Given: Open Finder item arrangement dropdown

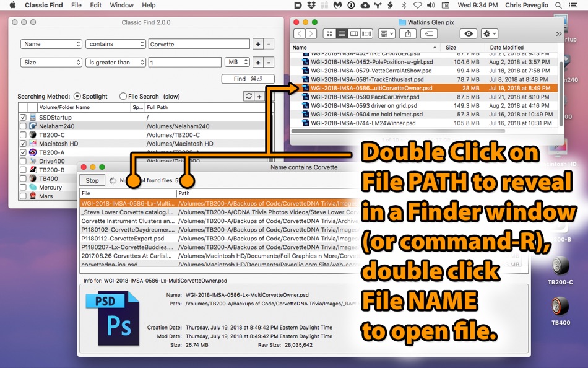Looking at the screenshot, I should 387,34.
